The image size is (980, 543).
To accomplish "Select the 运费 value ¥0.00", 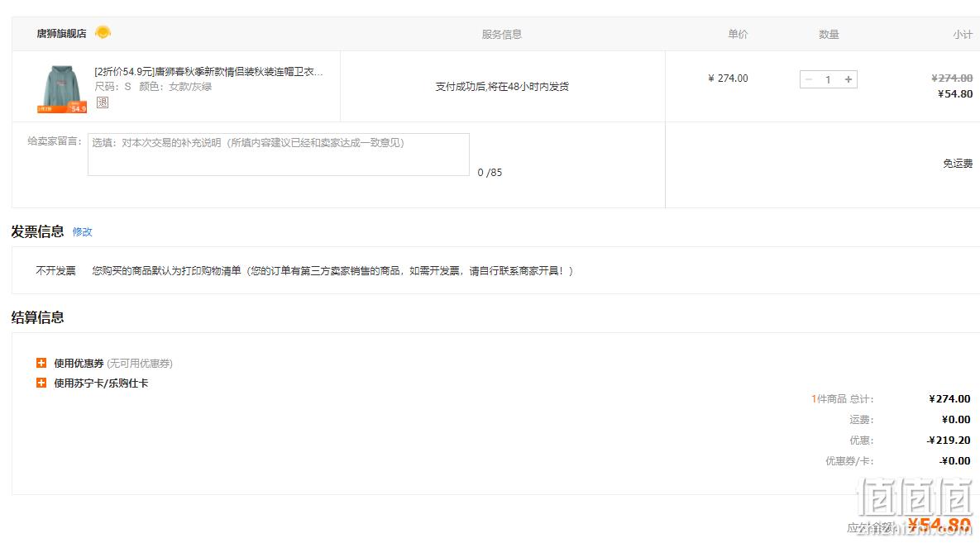I will coord(956,419).
